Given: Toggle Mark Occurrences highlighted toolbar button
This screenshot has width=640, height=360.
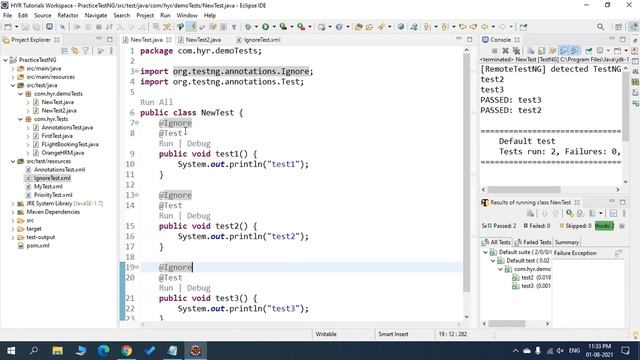Looking at the screenshot, I should click(x=191, y=27).
